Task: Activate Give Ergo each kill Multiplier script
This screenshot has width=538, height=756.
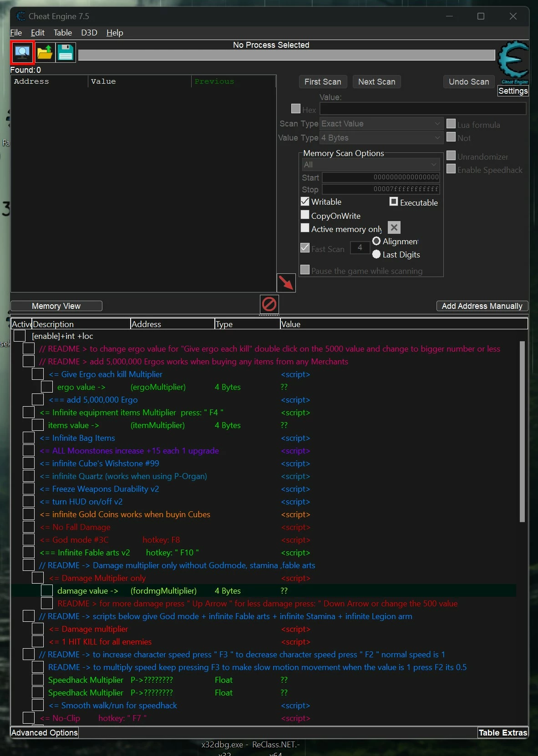Action: (x=38, y=374)
